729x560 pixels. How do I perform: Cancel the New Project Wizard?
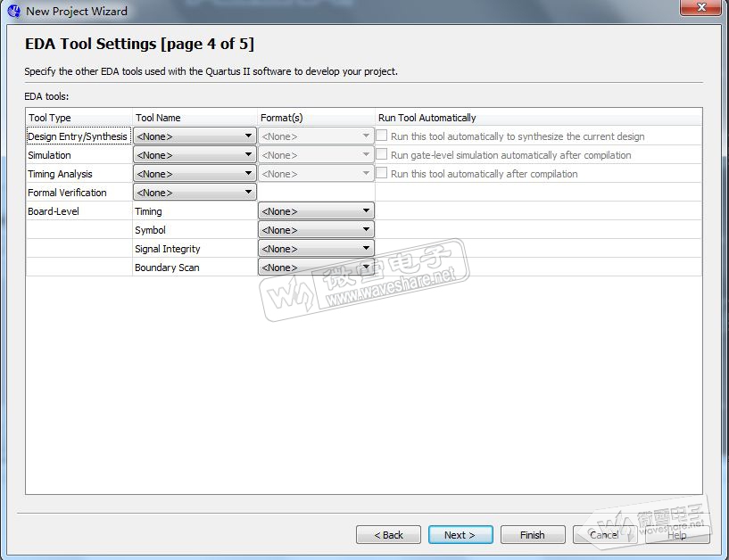click(x=605, y=535)
